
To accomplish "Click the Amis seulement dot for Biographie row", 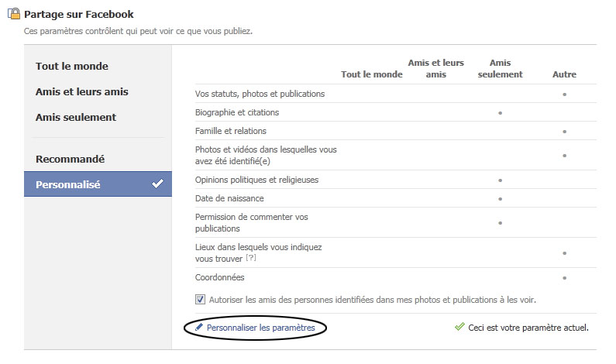I will (500, 113).
